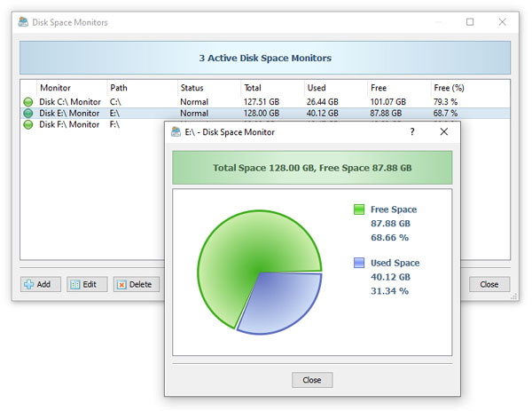532x411 pixels.
Task: Select the Disk C:\ Monitor row
Action: (265, 101)
